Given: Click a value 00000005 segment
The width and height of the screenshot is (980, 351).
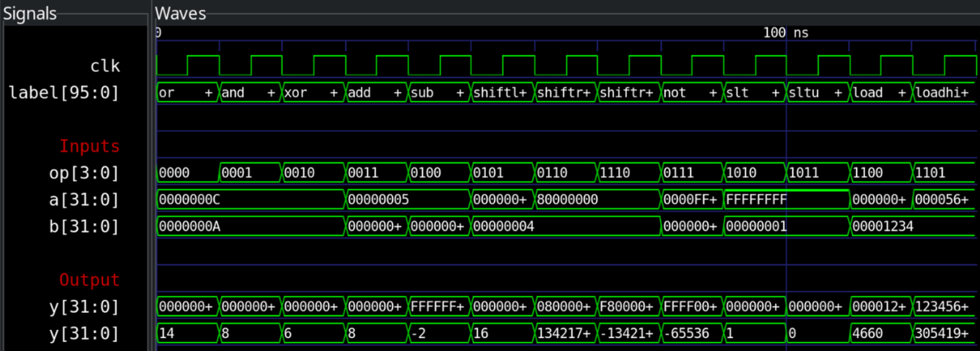Looking at the screenshot, I should click(x=408, y=200).
